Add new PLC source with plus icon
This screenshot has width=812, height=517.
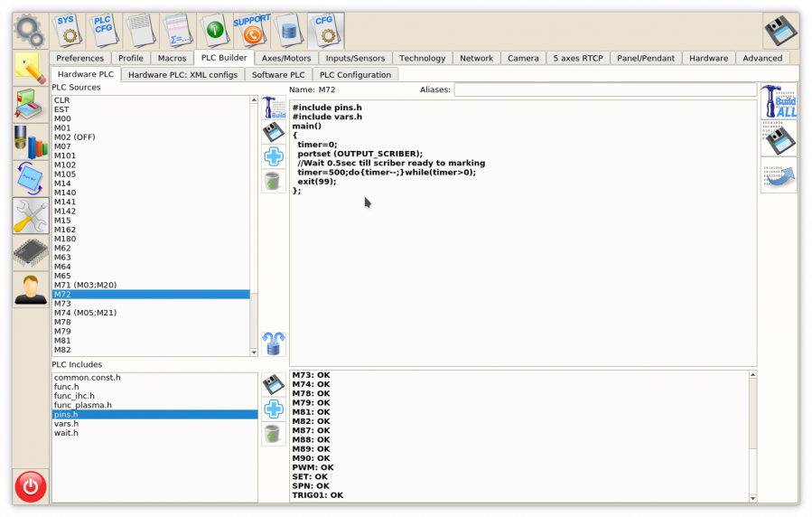[x=274, y=156]
